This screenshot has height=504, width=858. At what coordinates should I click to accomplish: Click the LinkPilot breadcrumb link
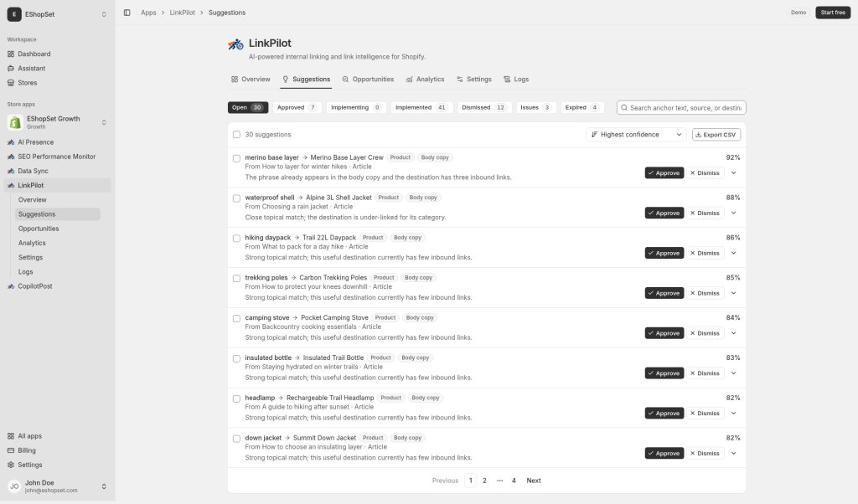point(182,13)
